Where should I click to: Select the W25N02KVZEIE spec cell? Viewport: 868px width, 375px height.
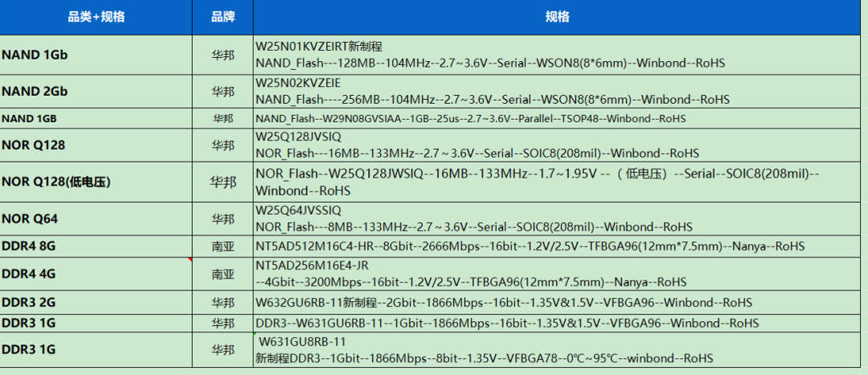click(x=557, y=92)
